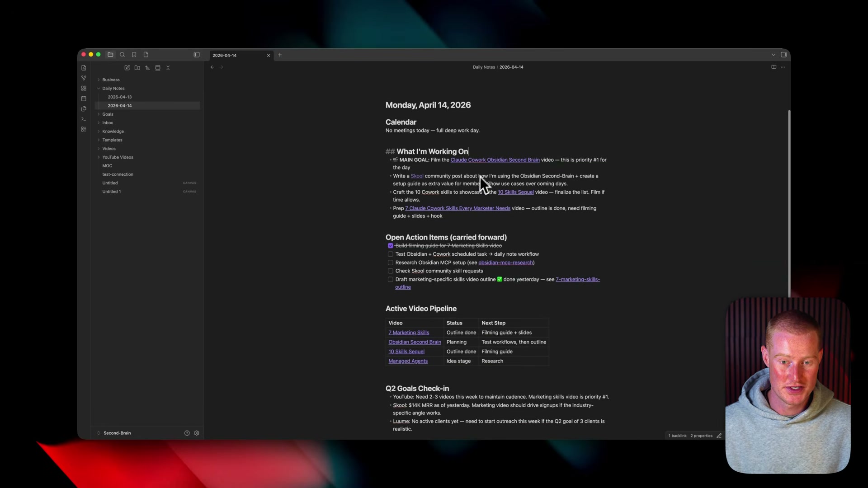868x488 pixels.
Task: Click the New note icon above file list
Action: pos(127,67)
